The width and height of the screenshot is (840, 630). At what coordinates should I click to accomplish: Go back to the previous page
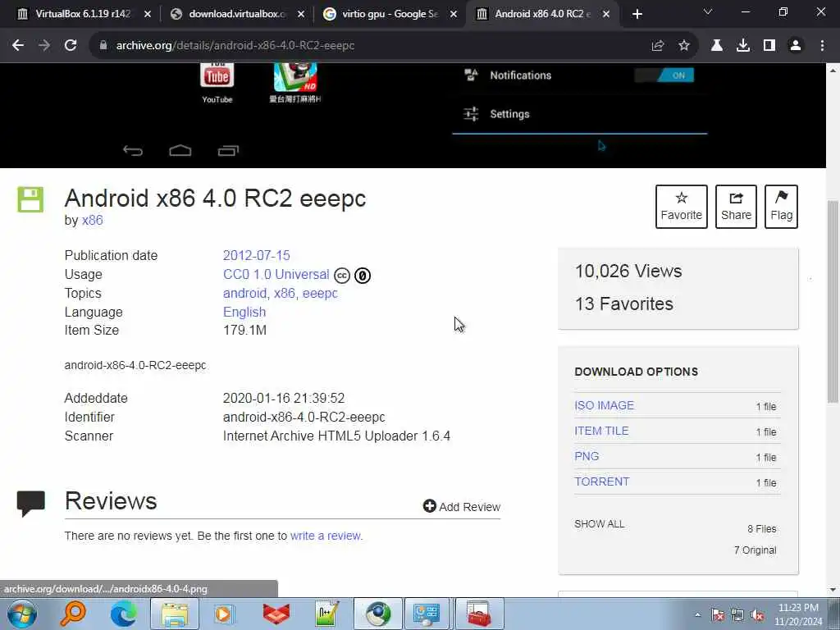click(x=18, y=46)
